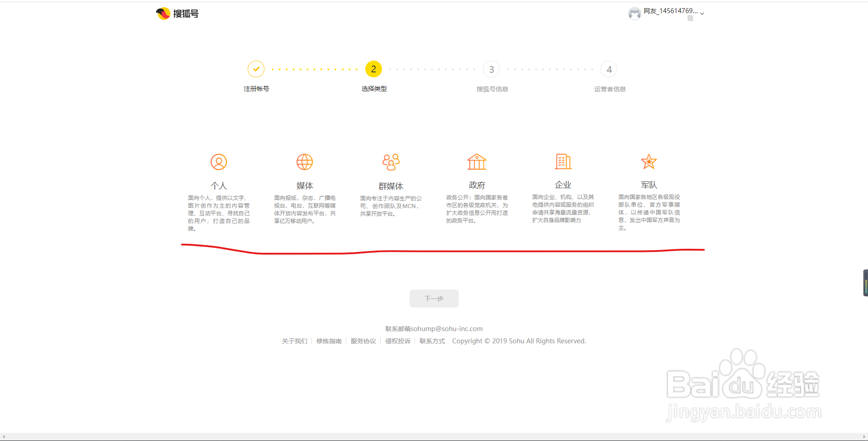Screen dimensions: 868x441
Task: Select the 个人 person icon
Action: click(x=219, y=162)
